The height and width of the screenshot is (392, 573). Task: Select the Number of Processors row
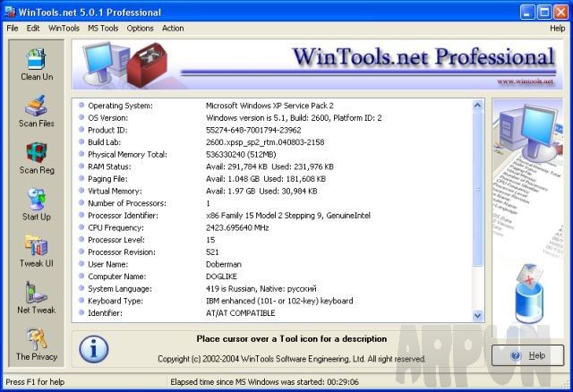(x=272, y=203)
